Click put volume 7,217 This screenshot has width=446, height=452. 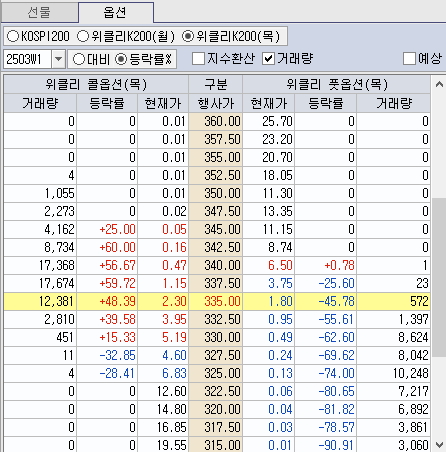[x=393, y=391]
